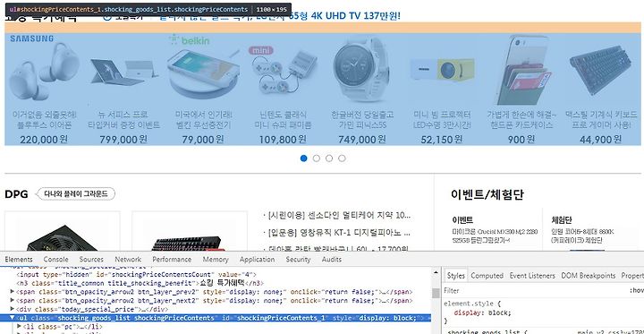Viewport: 644px width, 334px height.
Task: Click the 79,000원 price text
Action: (203, 140)
